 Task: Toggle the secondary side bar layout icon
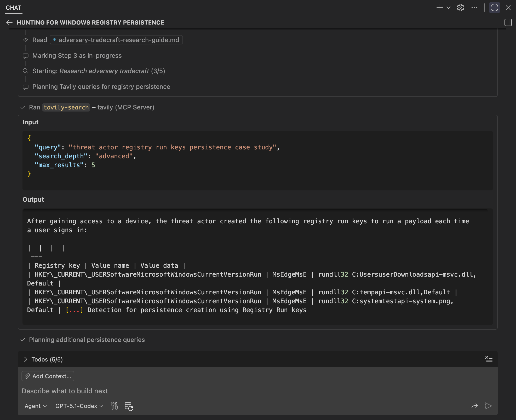508,22
